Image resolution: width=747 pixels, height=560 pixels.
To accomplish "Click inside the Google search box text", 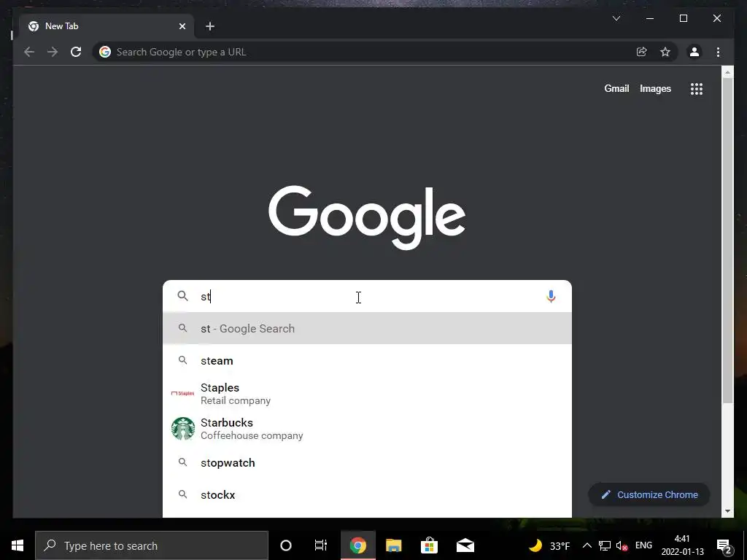I will pyautogui.click(x=367, y=296).
